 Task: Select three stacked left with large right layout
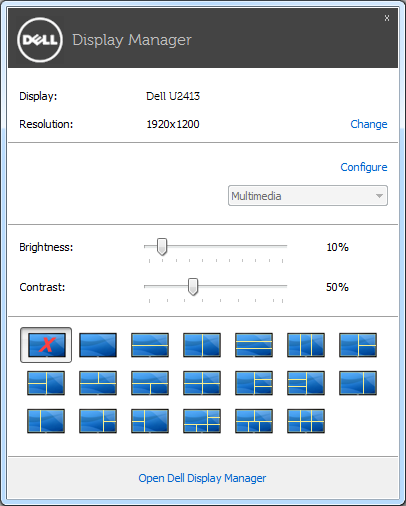click(306, 383)
